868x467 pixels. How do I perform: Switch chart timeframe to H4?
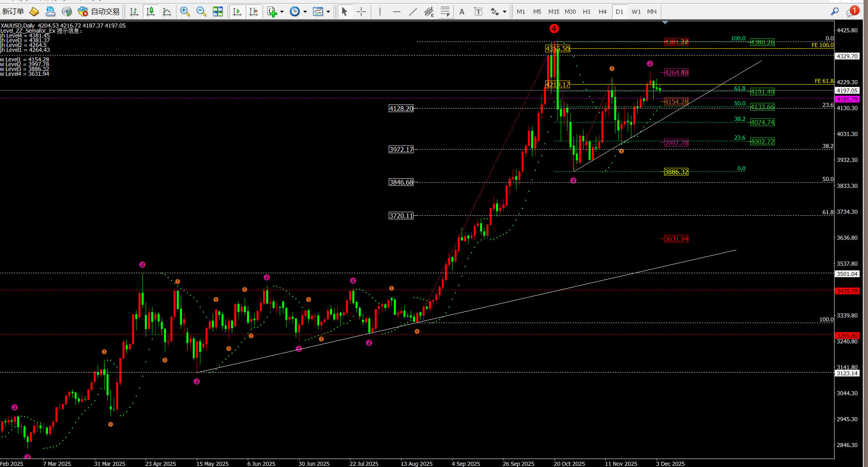tap(603, 12)
